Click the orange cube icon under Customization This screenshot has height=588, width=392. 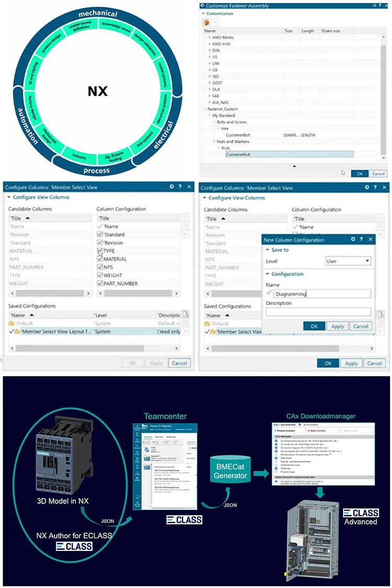pos(207,22)
